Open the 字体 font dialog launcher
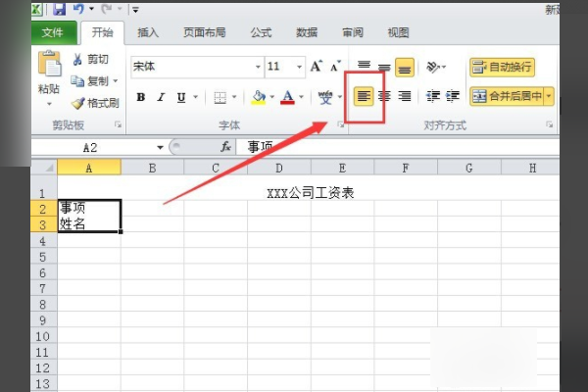Viewport: 588px width, 392px height. coord(340,124)
